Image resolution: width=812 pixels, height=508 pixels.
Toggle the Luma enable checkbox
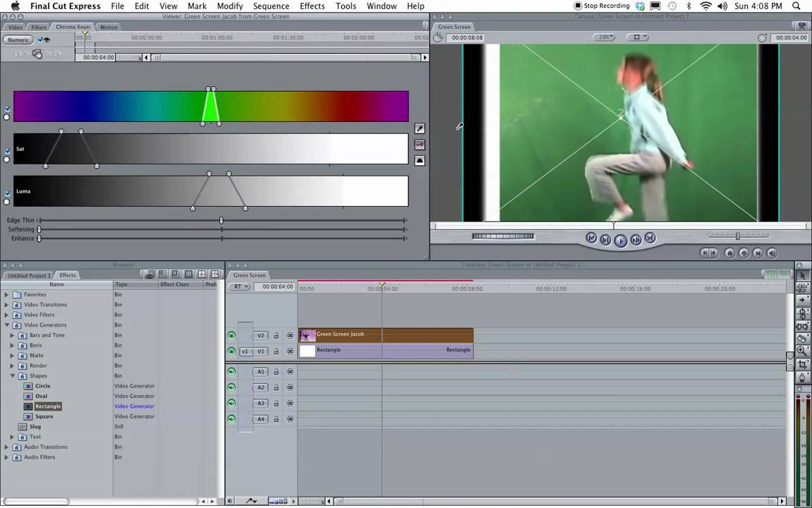[7, 193]
